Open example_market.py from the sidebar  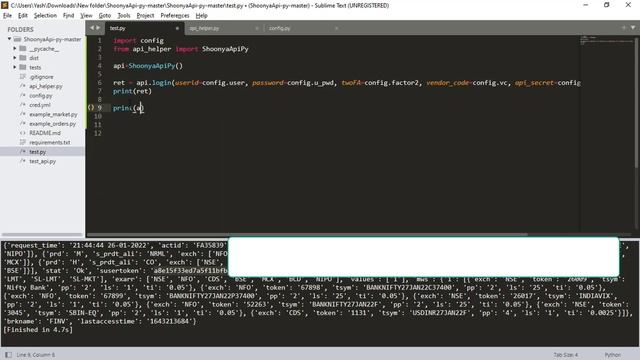point(53,114)
